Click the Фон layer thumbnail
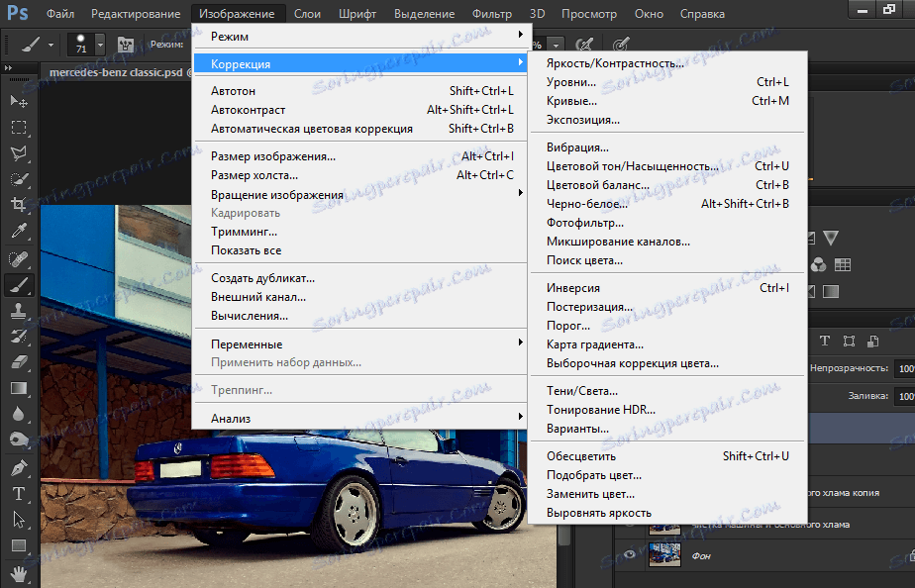 663,556
